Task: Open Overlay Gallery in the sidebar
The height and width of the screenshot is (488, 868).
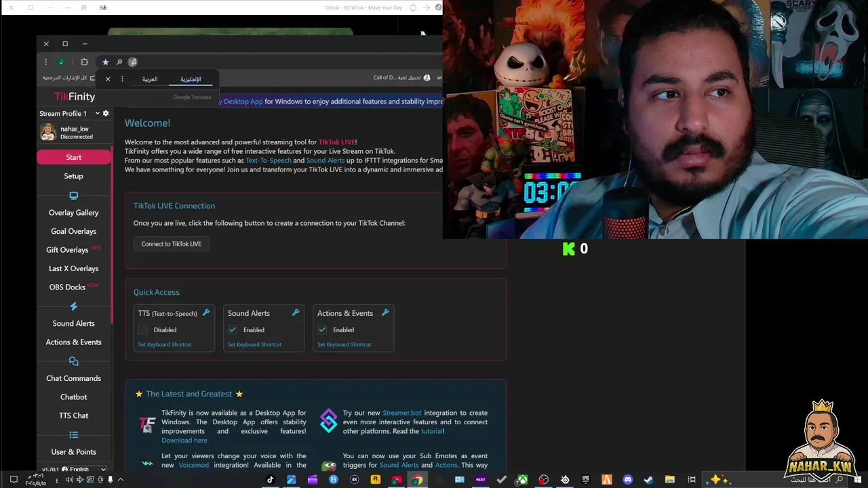Action: (x=74, y=213)
